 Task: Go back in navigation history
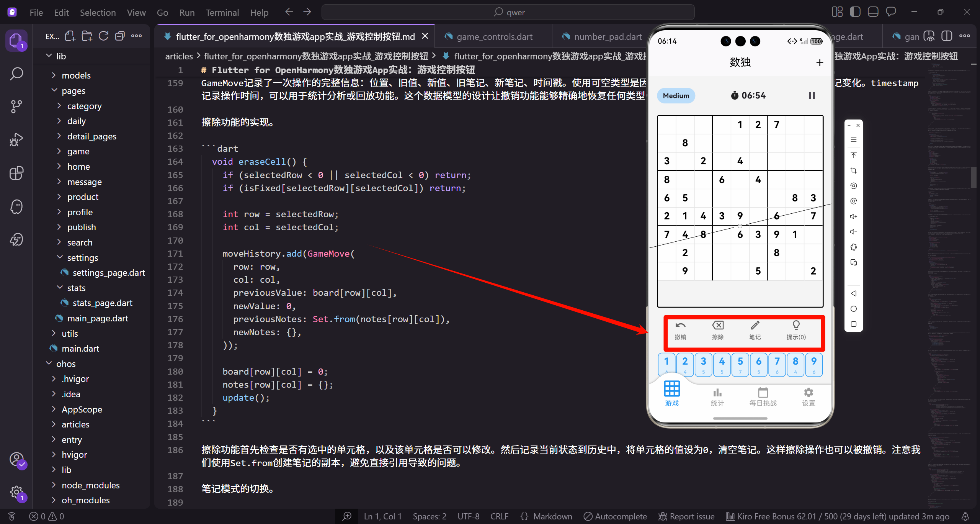coord(289,12)
